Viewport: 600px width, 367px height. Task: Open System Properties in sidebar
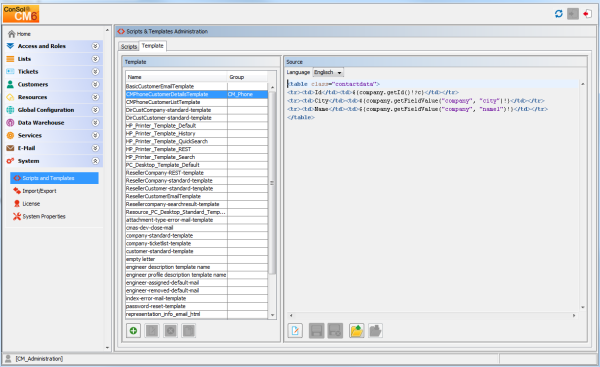tap(44, 216)
